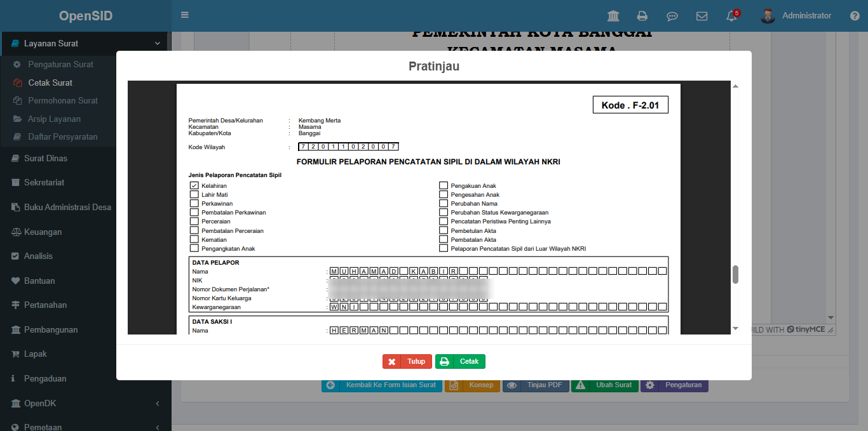Toggle the checked Kelahiran checkbox
This screenshot has width=868, height=431.
(x=194, y=186)
